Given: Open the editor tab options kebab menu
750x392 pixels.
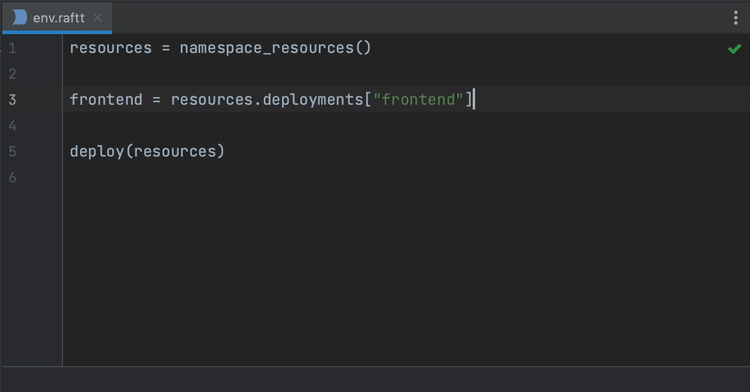Looking at the screenshot, I should [736, 18].
